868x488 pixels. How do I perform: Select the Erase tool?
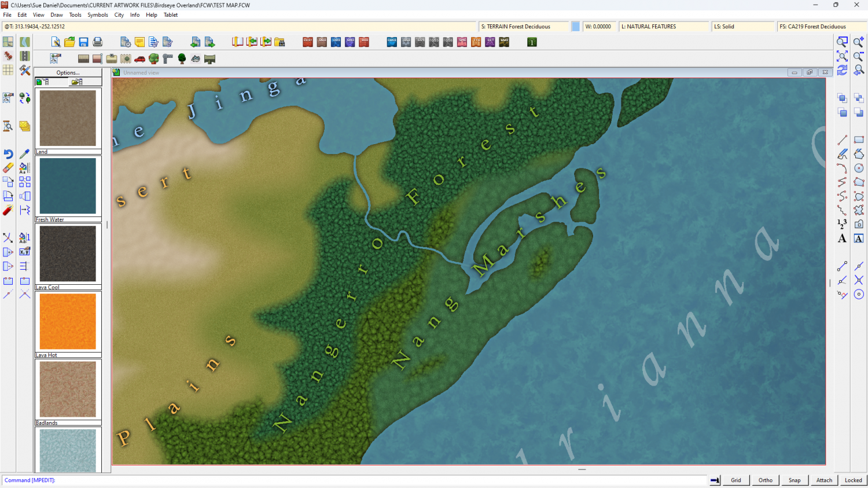click(x=8, y=168)
